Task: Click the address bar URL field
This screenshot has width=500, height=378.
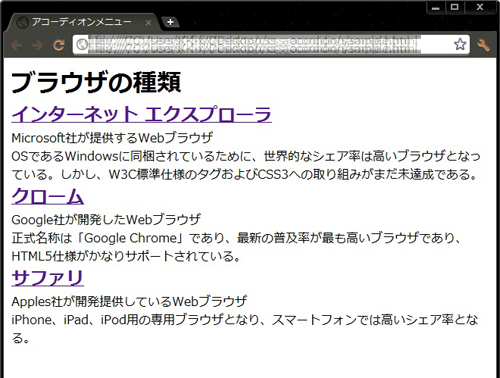Action: click(271, 44)
